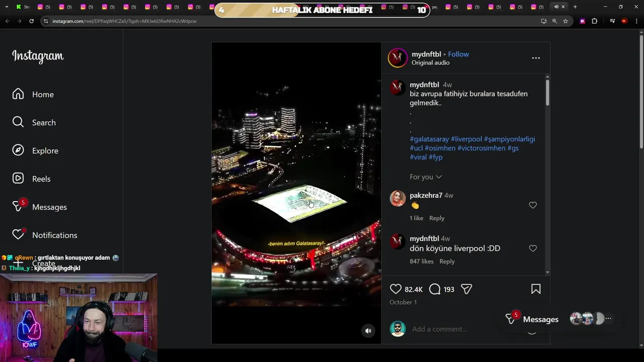644x362 pixels.
Task: Open Notifications heart in sidebar
Action: [45, 235]
